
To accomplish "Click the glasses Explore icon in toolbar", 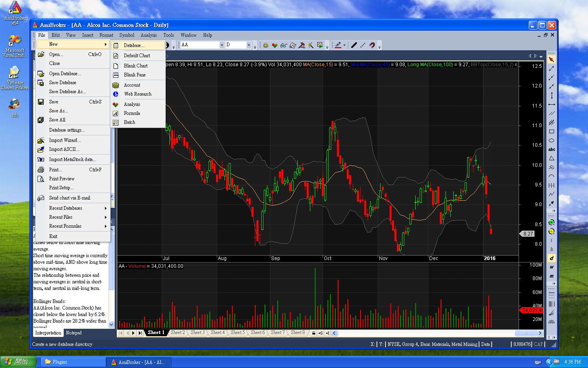I will click(284, 45).
